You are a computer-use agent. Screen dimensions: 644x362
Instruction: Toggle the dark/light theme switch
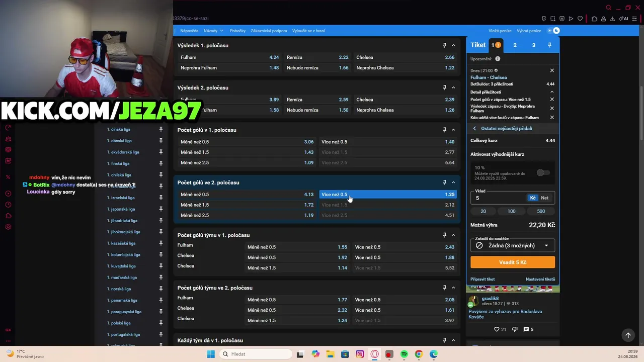553,31
